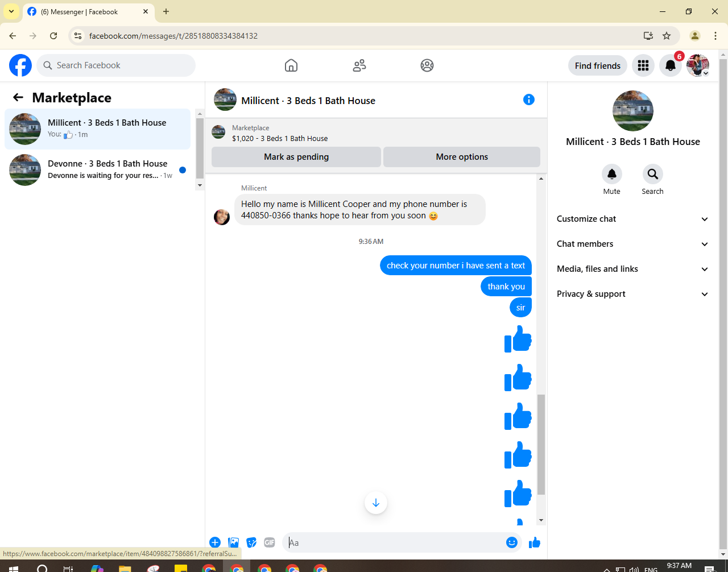View site information icon in address bar

78,36
